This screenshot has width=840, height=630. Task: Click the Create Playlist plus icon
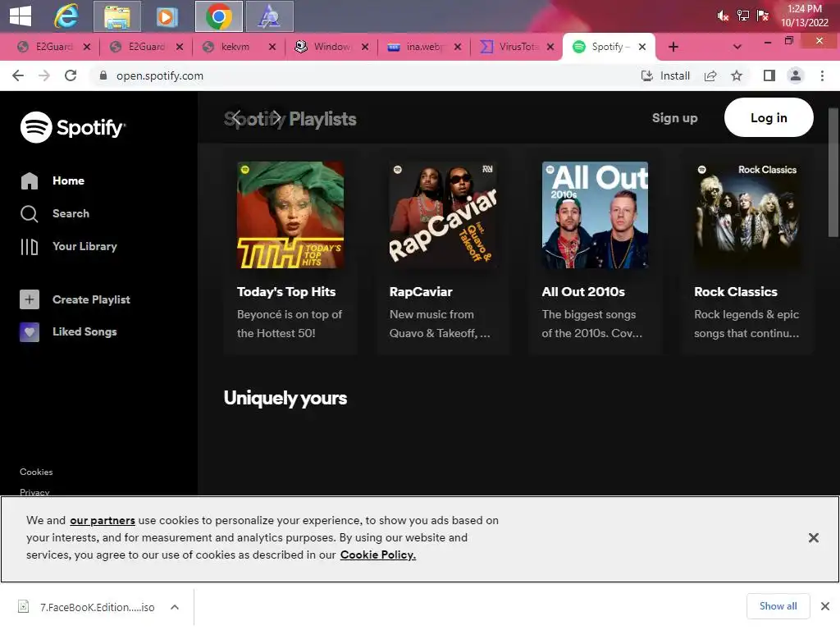coord(30,299)
